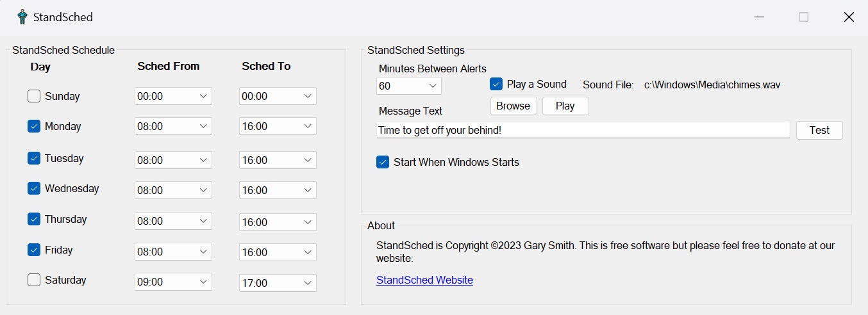Open Thursday Sched From dropdown
This screenshot has width=868, height=315.
173,222
